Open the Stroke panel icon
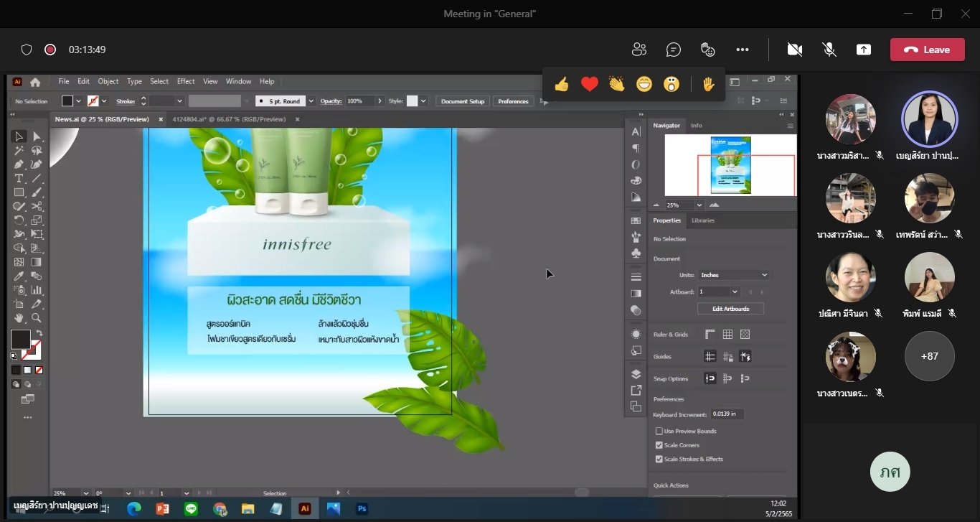The width and height of the screenshot is (980, 522). pos(636,277)
